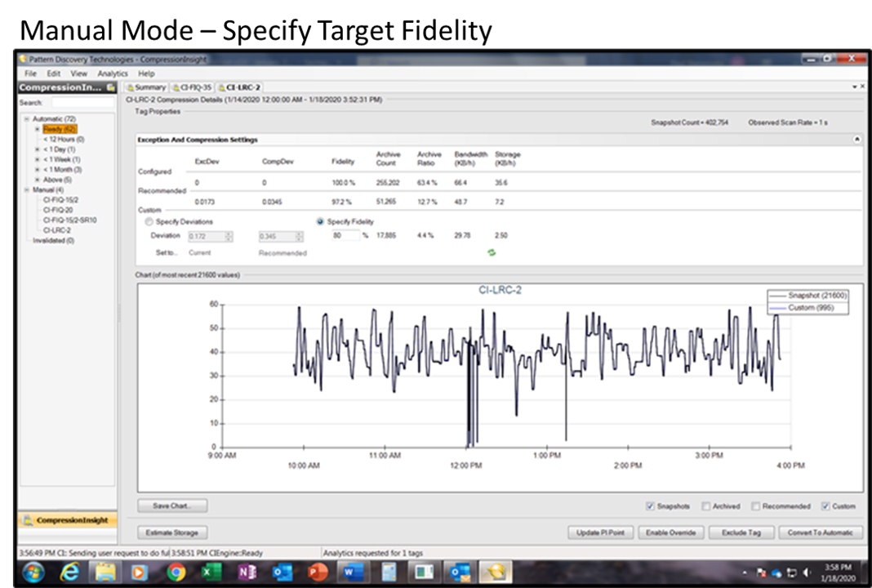This screenshot has width=872, height=588.
Task: Select the Specify Fidelity radio button
Action: coord(320,221)
